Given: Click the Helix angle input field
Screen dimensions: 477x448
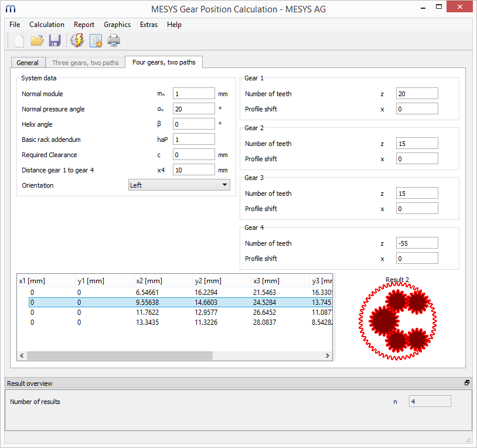Looking at the screenshot, I should tap(193, 124).
